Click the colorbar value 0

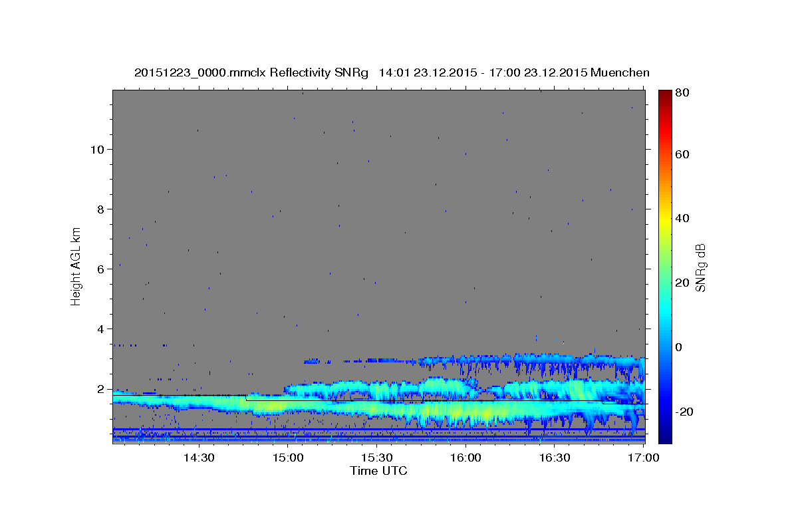click(x=680, y=347)
